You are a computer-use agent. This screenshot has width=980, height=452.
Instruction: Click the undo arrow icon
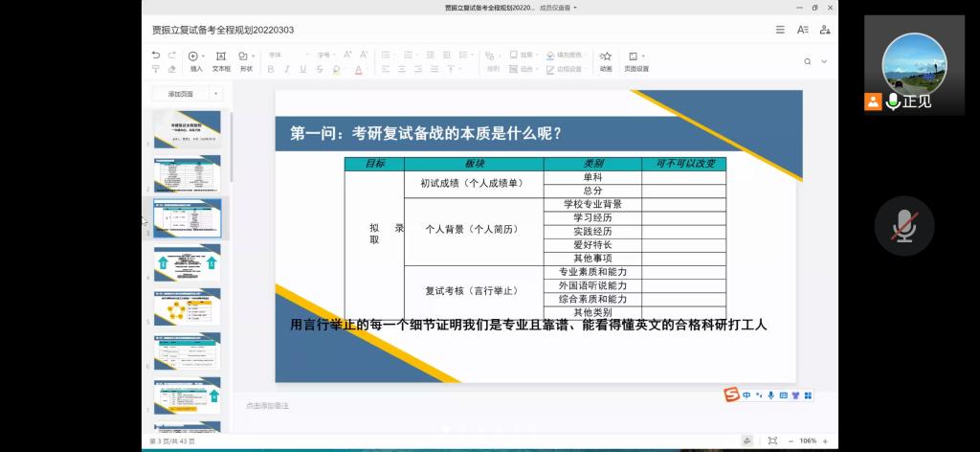pos(156,56)
